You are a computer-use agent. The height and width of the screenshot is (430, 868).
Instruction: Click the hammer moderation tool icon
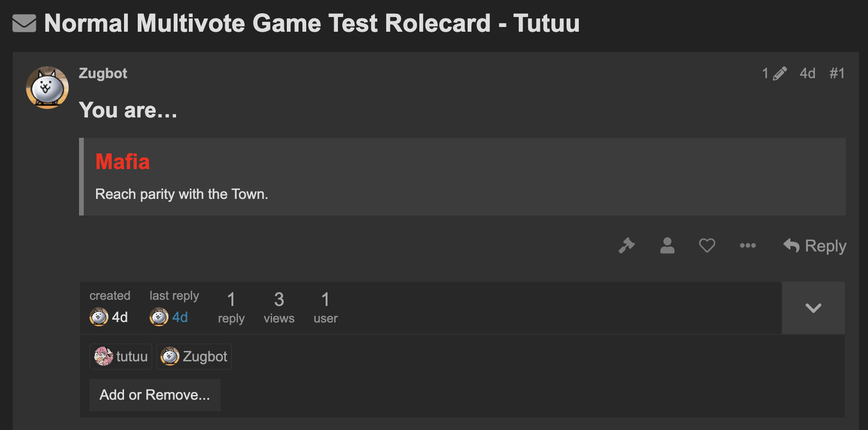[627, 245]
